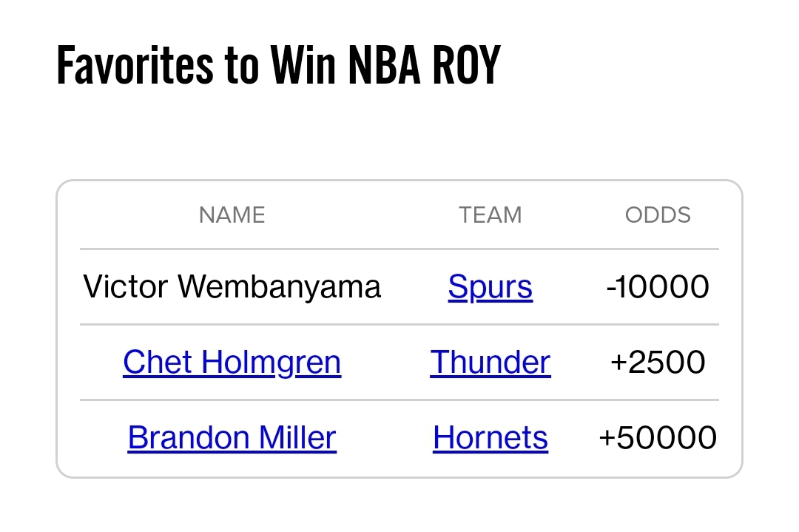Click the TEAM column header
This screenshot has width=799, height=532.
click(490, 215)
